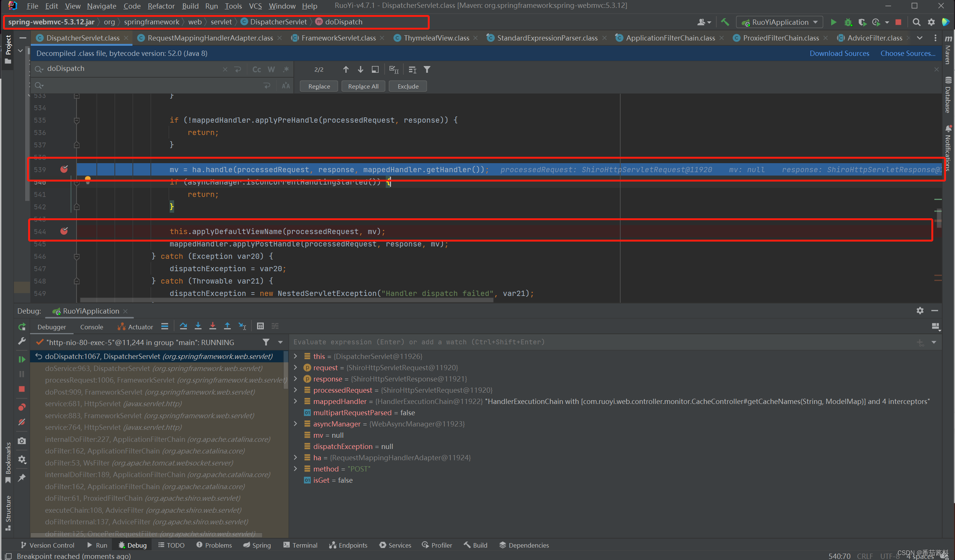955x560 pixels.
Task: Toggle Regex option in search bar
Action: tap(286, 69)
